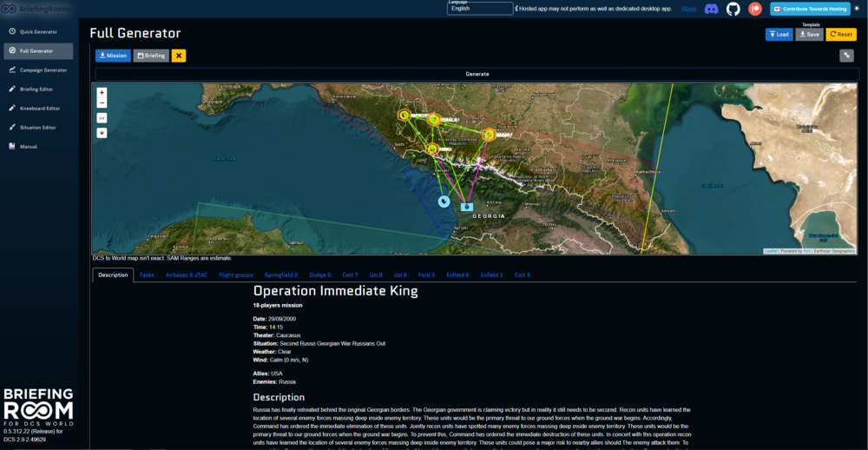Click the Black Sea label on map
Screen dimensions: 868x450
[x=225, y=159]
